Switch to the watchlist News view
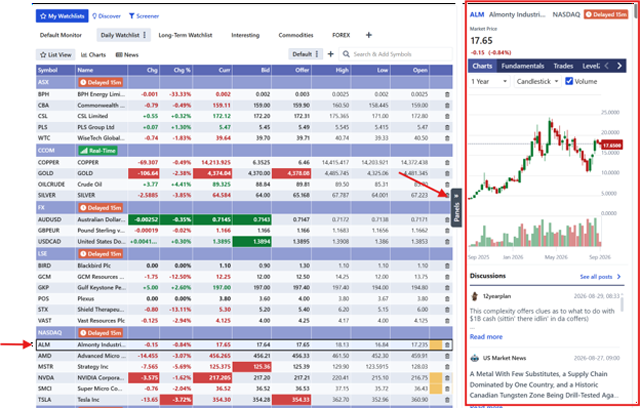This screenshot has height=408, width=640. pos(127,55)
